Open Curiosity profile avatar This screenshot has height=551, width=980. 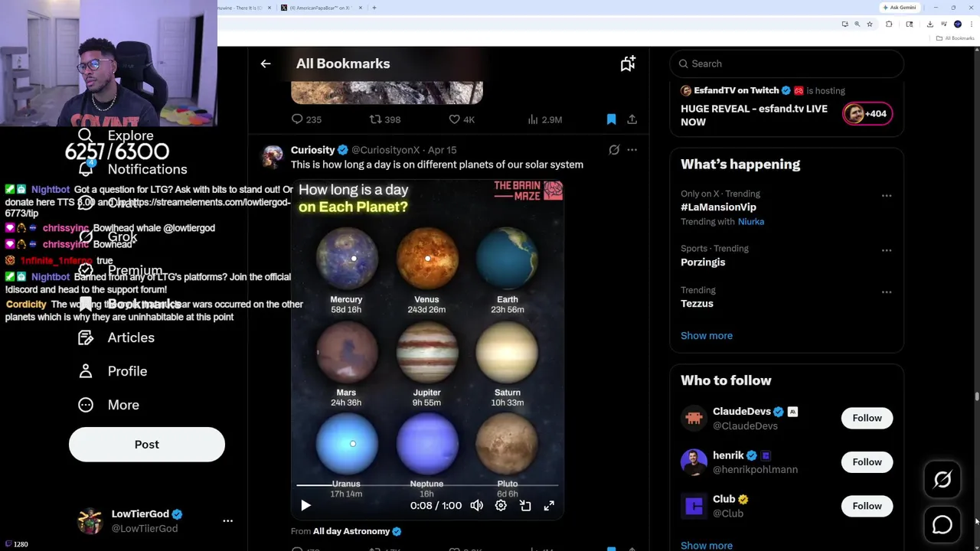pos(273,155)
